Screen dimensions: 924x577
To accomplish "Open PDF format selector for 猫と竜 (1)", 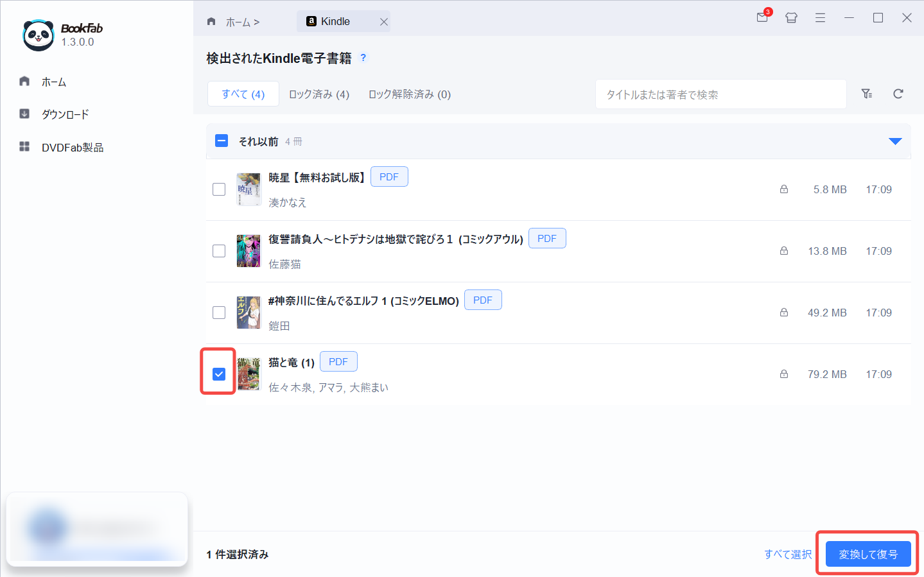I will point(338,362).
